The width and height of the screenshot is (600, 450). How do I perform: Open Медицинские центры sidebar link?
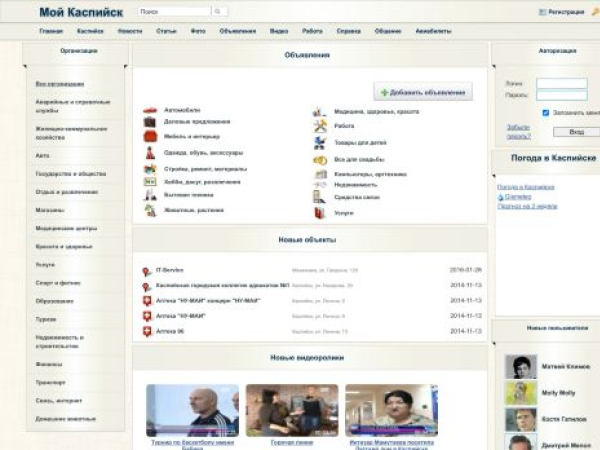(x=66, y=228)
